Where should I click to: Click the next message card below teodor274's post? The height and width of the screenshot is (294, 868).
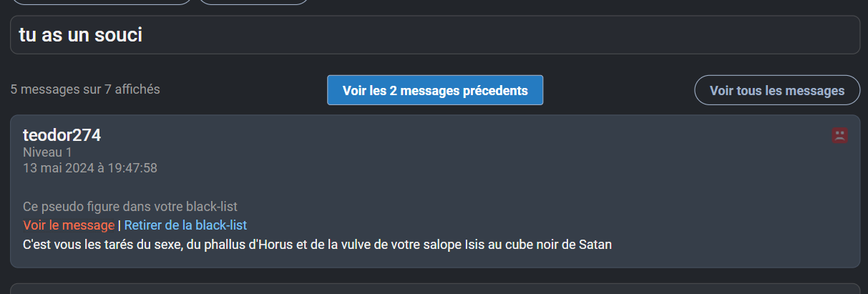click(435, 289)
